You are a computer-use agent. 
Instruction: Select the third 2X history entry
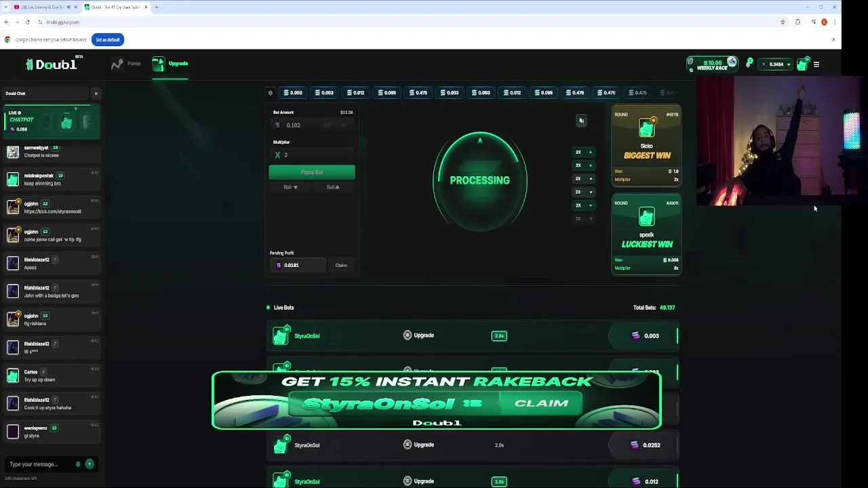[x=584, y=179]
